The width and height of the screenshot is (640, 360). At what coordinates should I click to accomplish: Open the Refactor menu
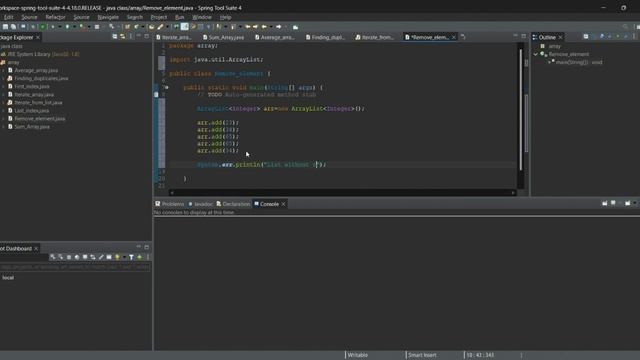click(x=56, y=17)
